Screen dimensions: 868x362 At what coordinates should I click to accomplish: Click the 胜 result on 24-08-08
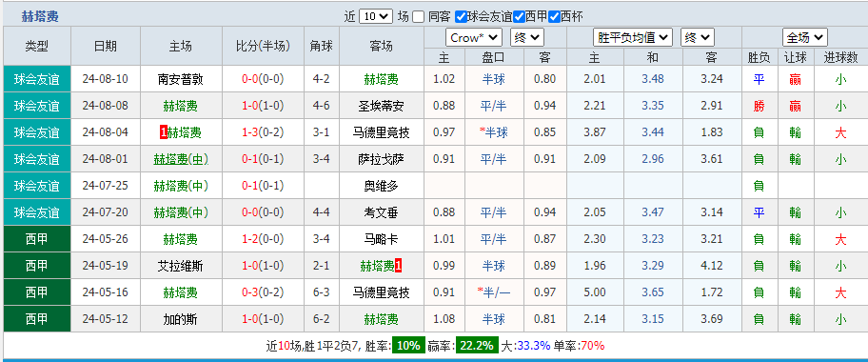click(x=759, y=106)
